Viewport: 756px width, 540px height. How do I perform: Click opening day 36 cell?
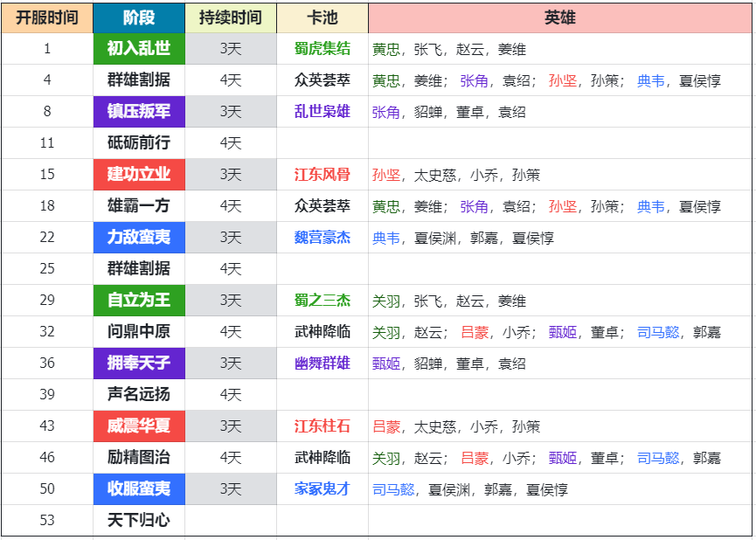[47, 363]
